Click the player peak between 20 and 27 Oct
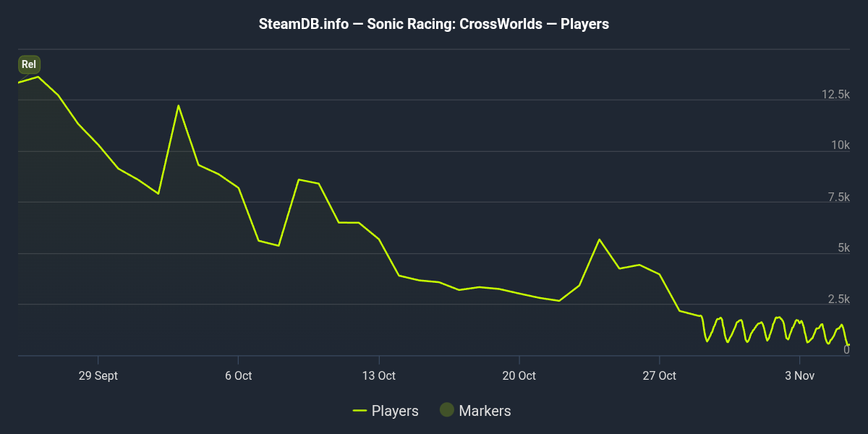This screenshot has height=434, width=868. (x=599, y=239)
